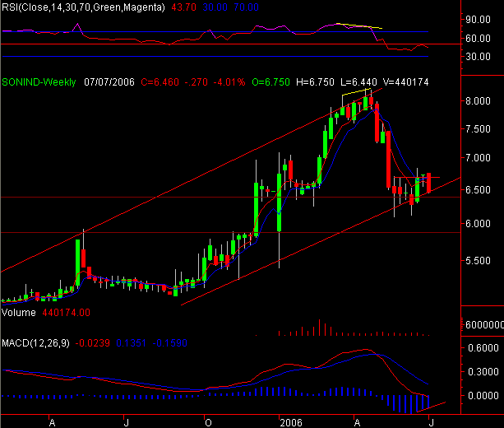Click the MACD signal value 0.1351
Viewport: 504px width, 428px height.
[132, 343]
